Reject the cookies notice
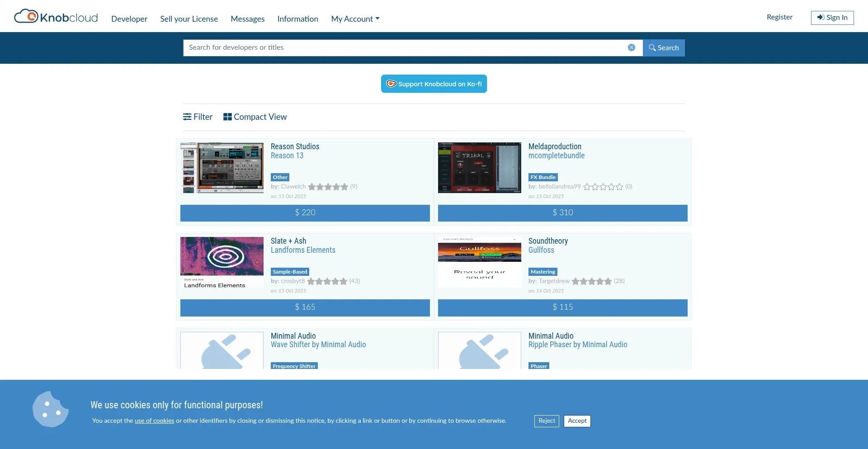 (x=546, y=421)
